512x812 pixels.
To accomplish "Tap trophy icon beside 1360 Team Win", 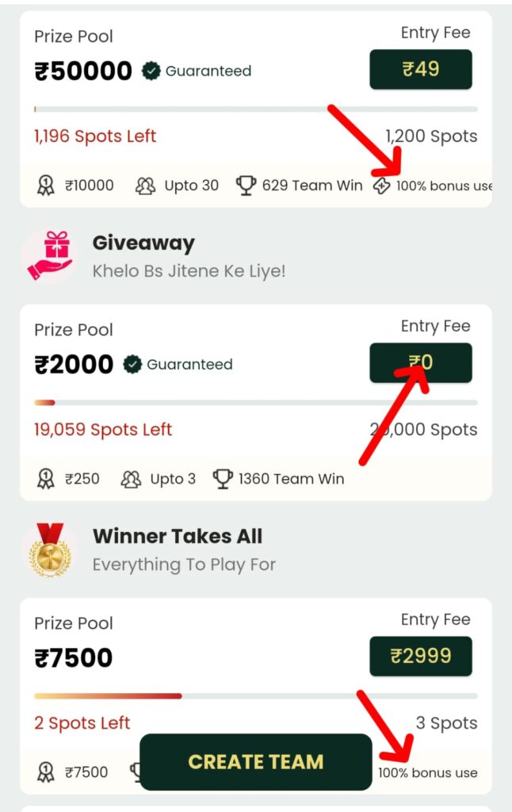I will tap(223, 479).
